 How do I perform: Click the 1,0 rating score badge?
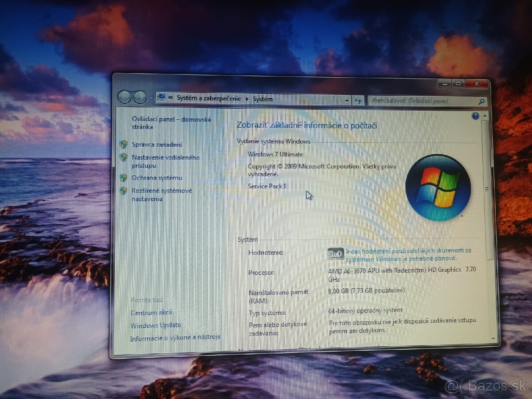(336, 254)
